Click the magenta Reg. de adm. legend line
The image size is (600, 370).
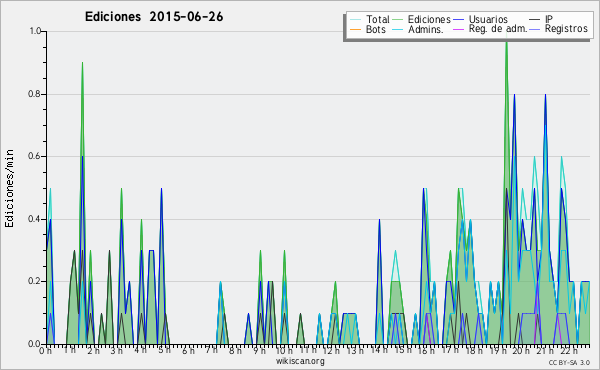coord(459,29)
